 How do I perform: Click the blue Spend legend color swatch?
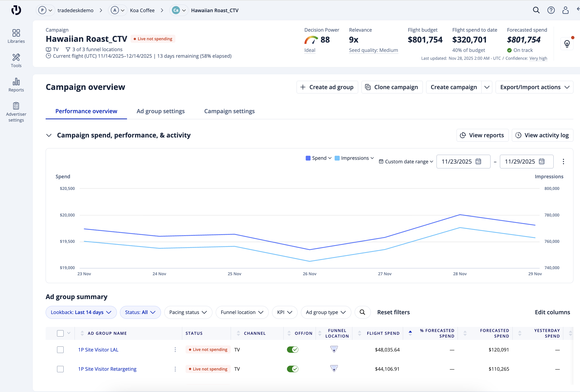coord(308,158)
